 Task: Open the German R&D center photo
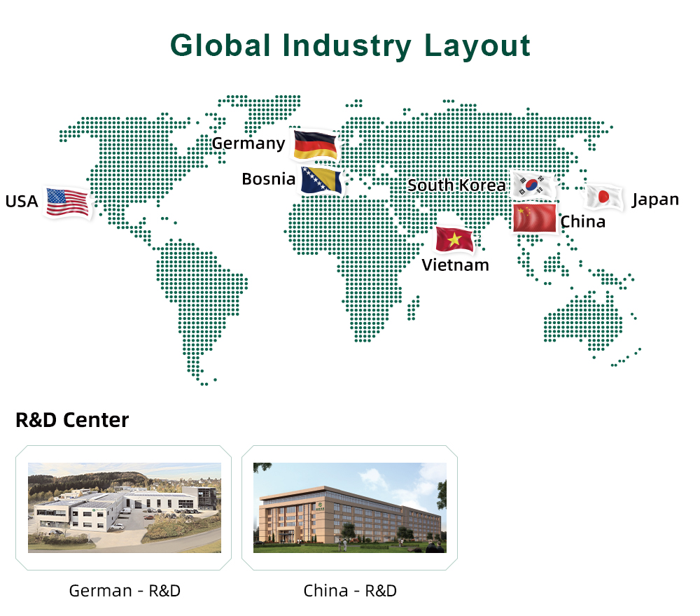pos(124,507)
